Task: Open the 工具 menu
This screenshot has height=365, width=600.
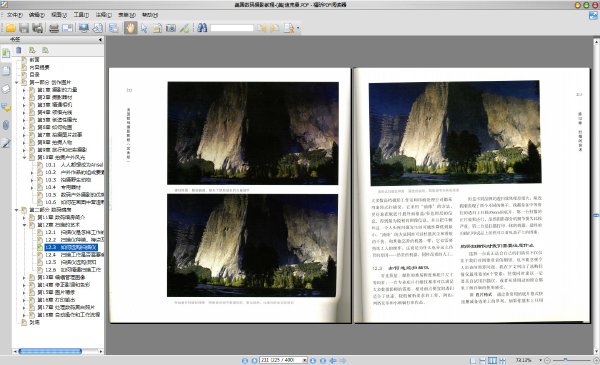Action: click(x=81, y=15)
